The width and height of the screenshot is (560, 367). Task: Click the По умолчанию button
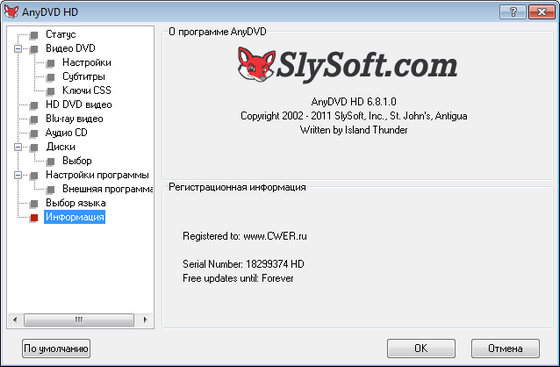pos(56,348)
